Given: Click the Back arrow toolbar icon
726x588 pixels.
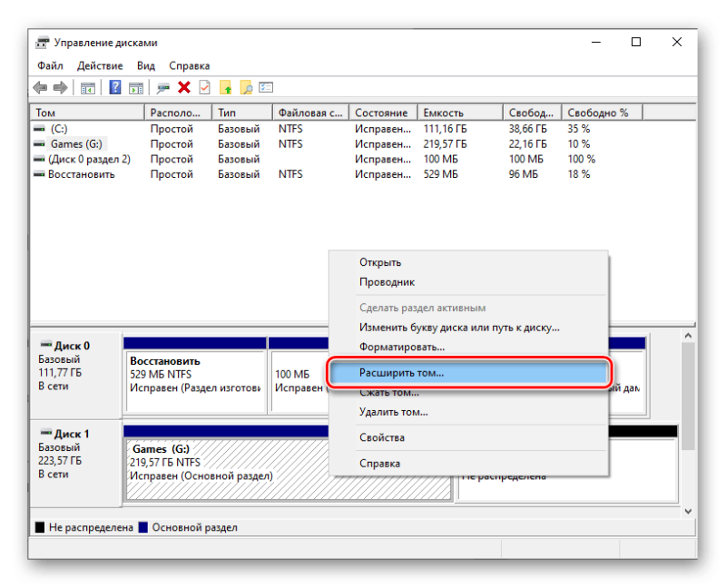Looking at the screenshot, I should click(40, 87).
